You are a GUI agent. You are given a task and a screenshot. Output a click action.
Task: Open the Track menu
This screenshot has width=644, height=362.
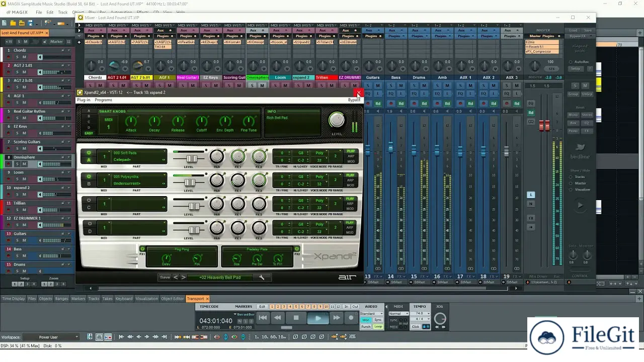click(x=63, y=12)
